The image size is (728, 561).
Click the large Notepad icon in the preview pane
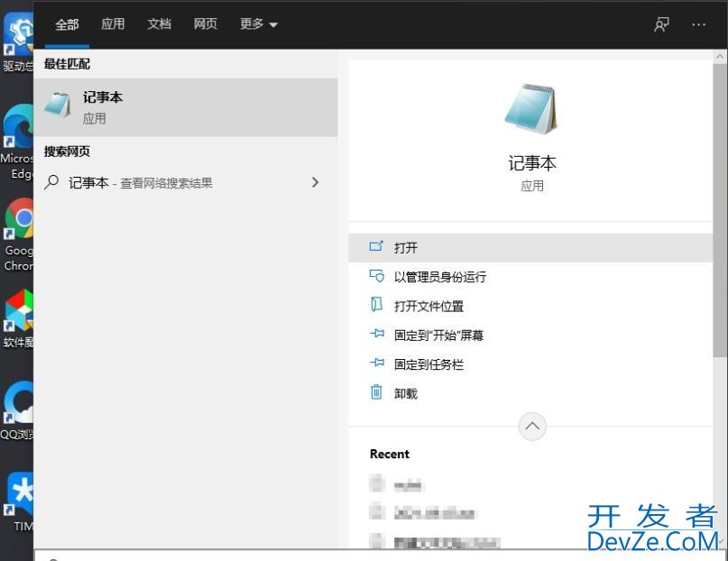point(531,109)
